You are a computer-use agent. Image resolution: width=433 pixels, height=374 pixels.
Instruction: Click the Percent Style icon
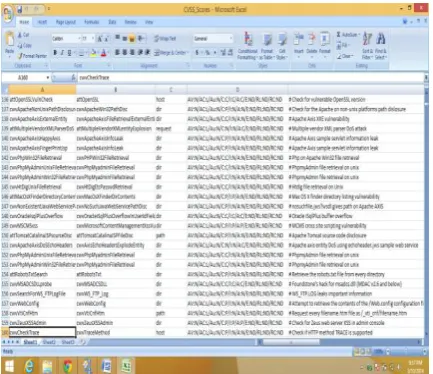[x=207, y=53]
